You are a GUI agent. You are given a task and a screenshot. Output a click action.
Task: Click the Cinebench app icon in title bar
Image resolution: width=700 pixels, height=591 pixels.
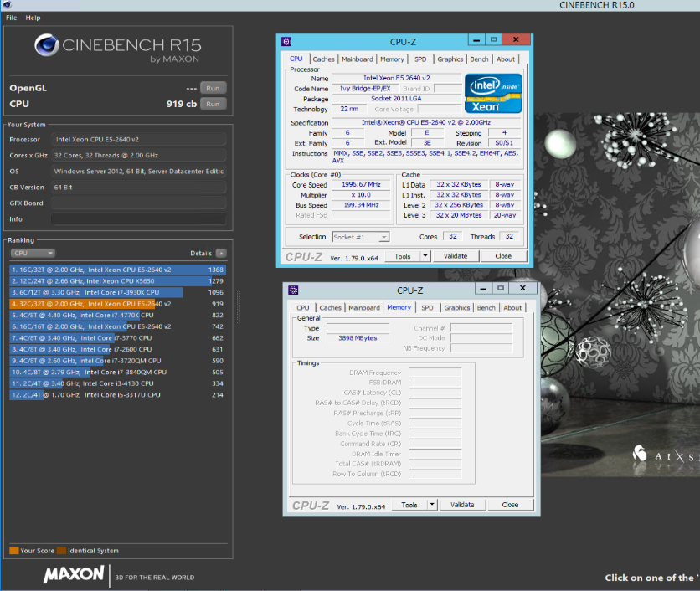7,4
